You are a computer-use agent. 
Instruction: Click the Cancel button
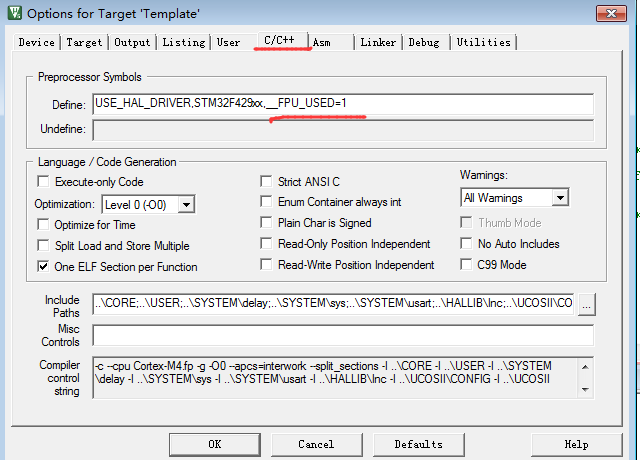point(316,444)
